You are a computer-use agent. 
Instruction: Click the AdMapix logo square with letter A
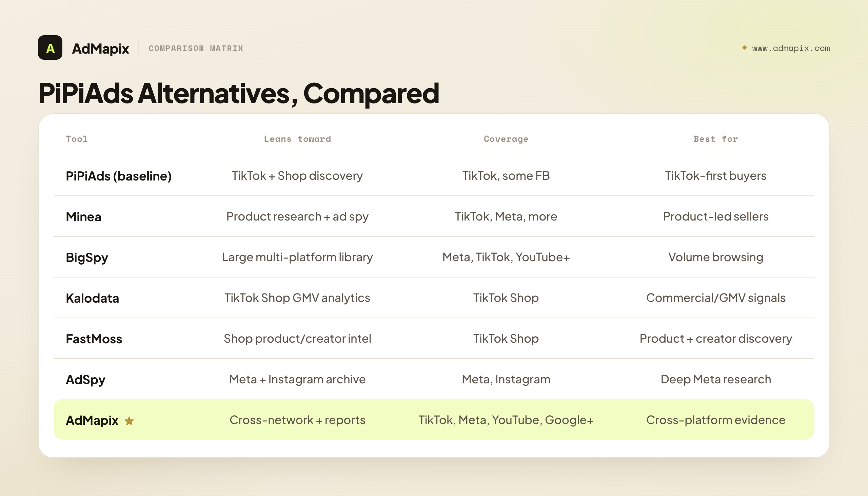tap(50, 48)
